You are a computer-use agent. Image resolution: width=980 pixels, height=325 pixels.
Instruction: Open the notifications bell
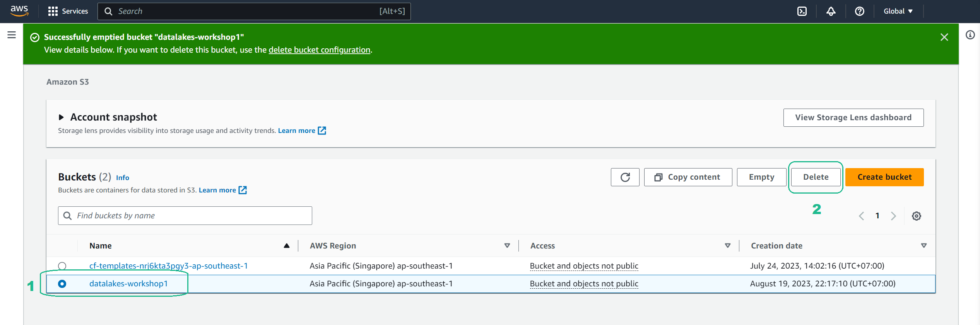(831, 11)
